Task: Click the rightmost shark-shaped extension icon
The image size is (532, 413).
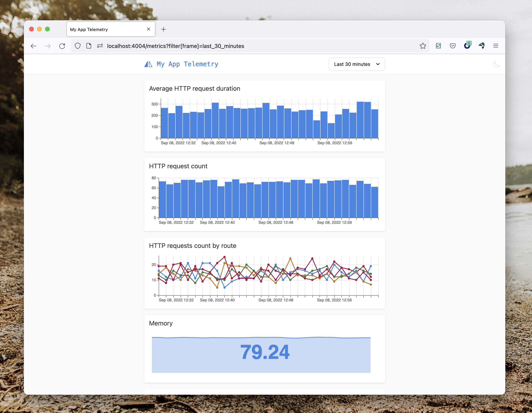Action: [x=482, y=46]
